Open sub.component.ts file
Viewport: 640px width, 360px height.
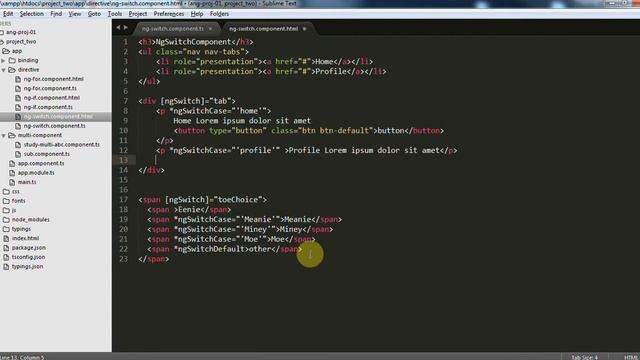(x=47, y=154)
